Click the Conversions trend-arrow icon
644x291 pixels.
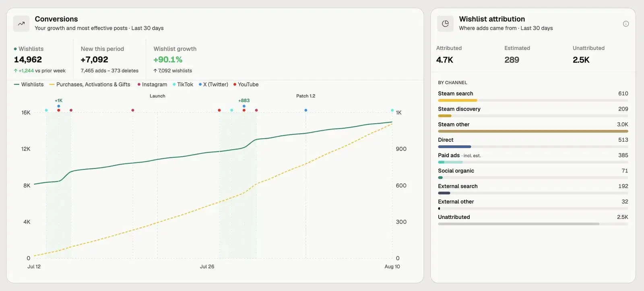21,24
